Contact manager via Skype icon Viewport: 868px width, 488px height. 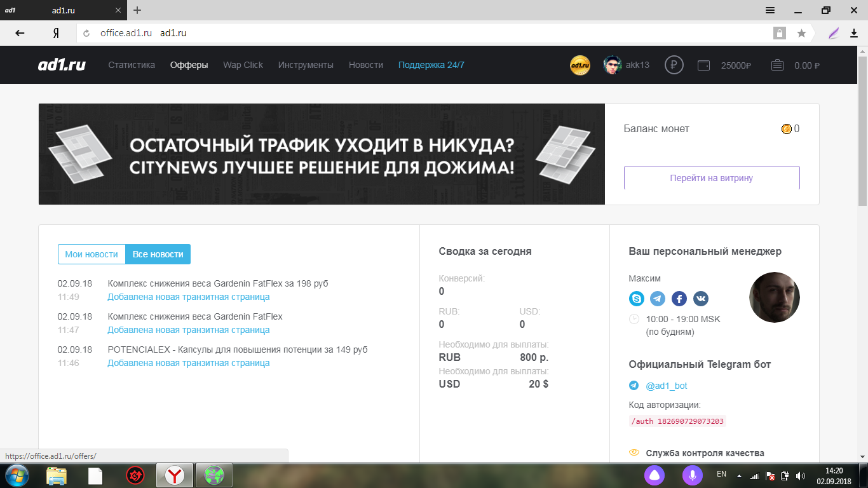pyautogui.click(x=636, y=299)
